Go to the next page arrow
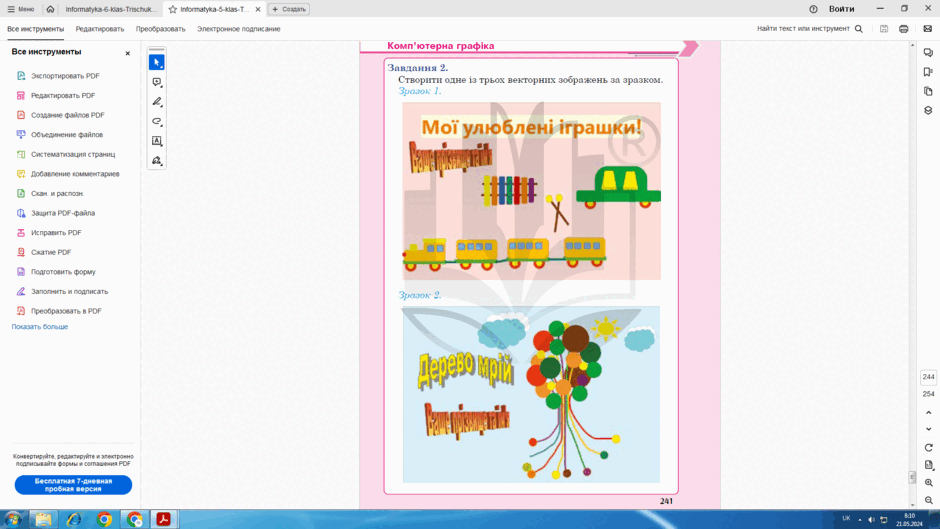 pyautogui.click(x=929, y=429)
